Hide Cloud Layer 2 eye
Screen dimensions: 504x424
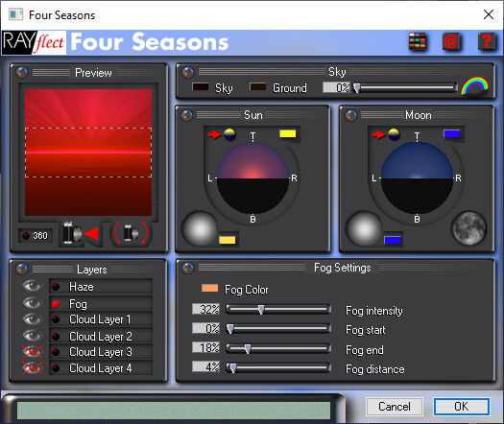tap(32, 336)
